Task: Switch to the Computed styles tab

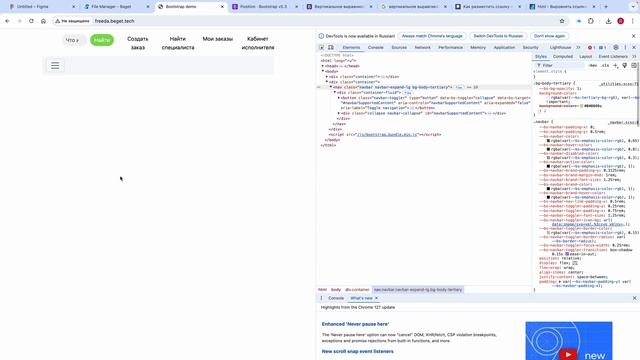Action: [x=563, y=57]
